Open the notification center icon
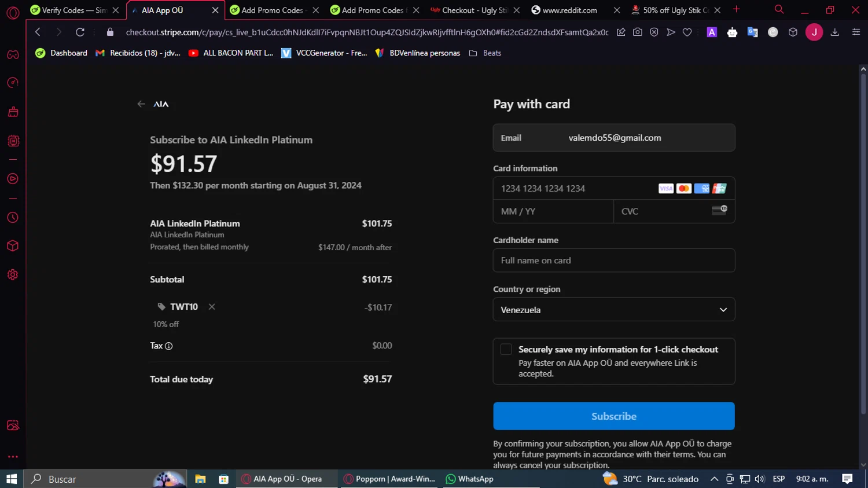Viewport: 868px width, 488px height. [847, 479]
